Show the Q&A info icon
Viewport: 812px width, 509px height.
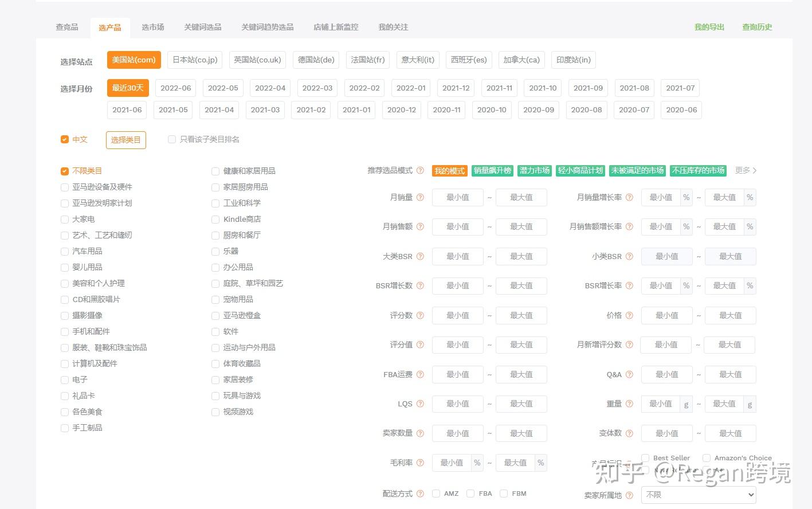(x=629, y=374)
